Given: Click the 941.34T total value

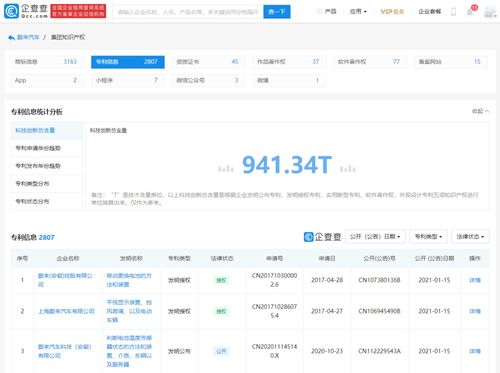Looking at the screenshot, I should (x=287, y=165).
